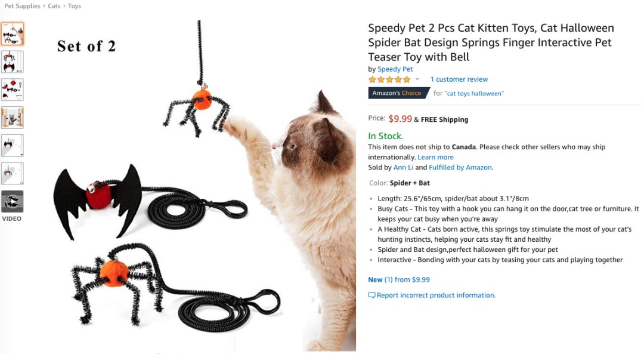The height and width of the screenshot is (354, 644).
Task: Open the "cat toys halloween" search link
Action: tap(474, 93)
